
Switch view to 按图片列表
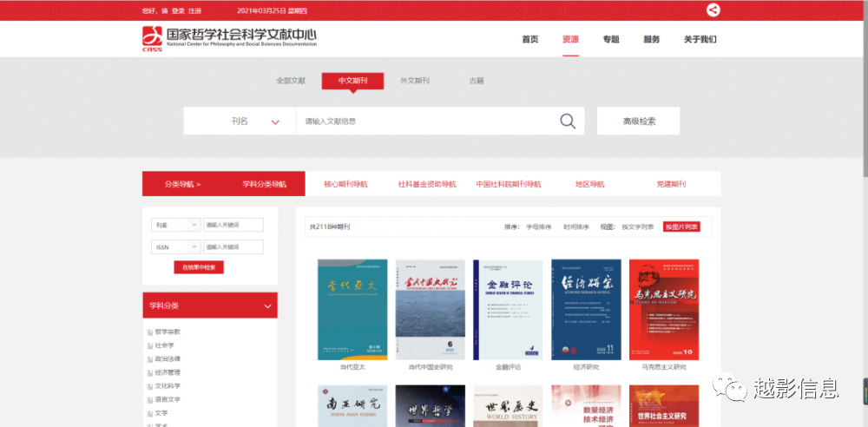click(x=681, y=227)
